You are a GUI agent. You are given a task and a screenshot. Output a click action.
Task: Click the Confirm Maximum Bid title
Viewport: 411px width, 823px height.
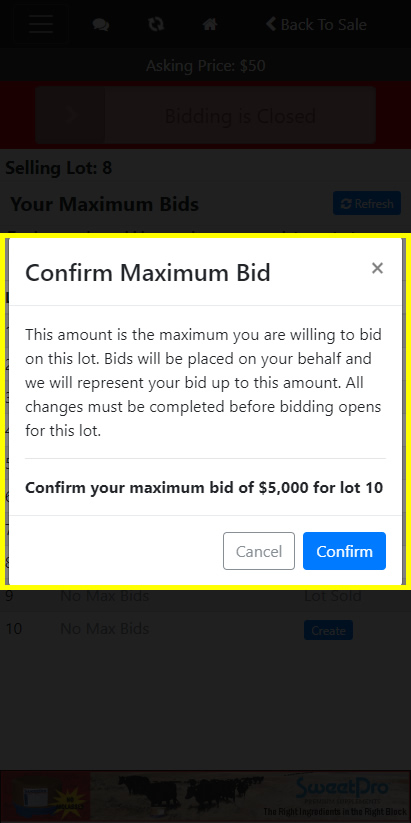pos(148,273)
